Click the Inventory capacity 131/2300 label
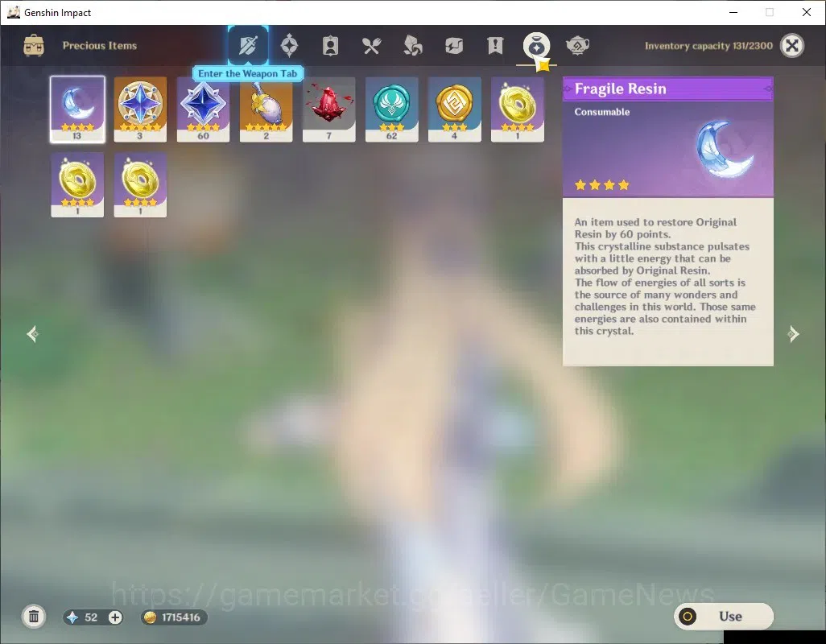The width and height of the screenshot is (826, 644). click(x=708, y=46)
